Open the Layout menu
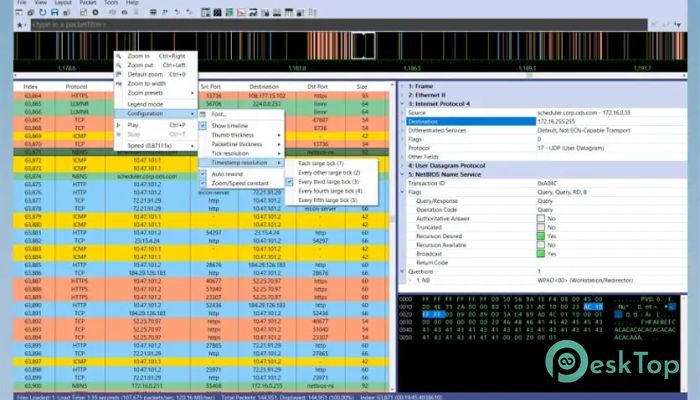 63,2
